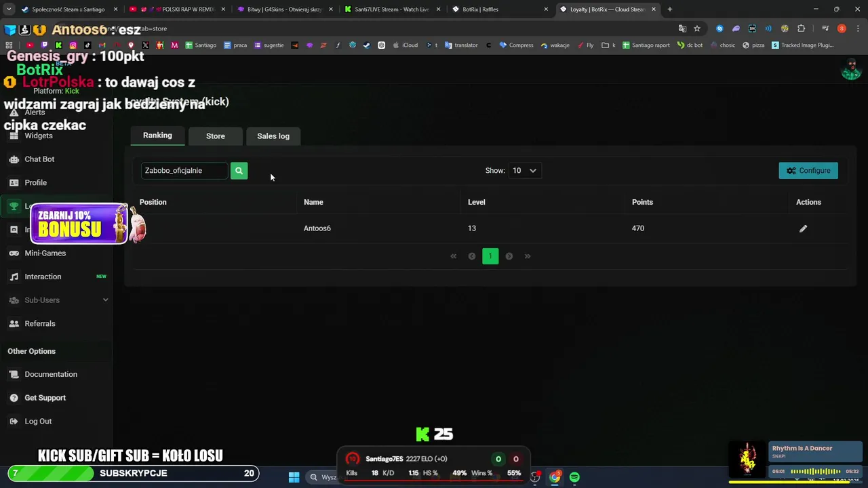Switch to the Store tab
The width and height of the screenshot is (868, 488).
pyautogui.click(x=216, y=136)
